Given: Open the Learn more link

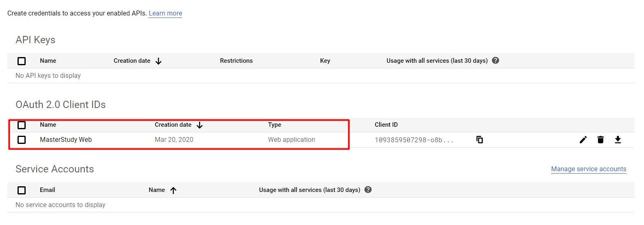Looking at the screenshot, I should [165, 13].
